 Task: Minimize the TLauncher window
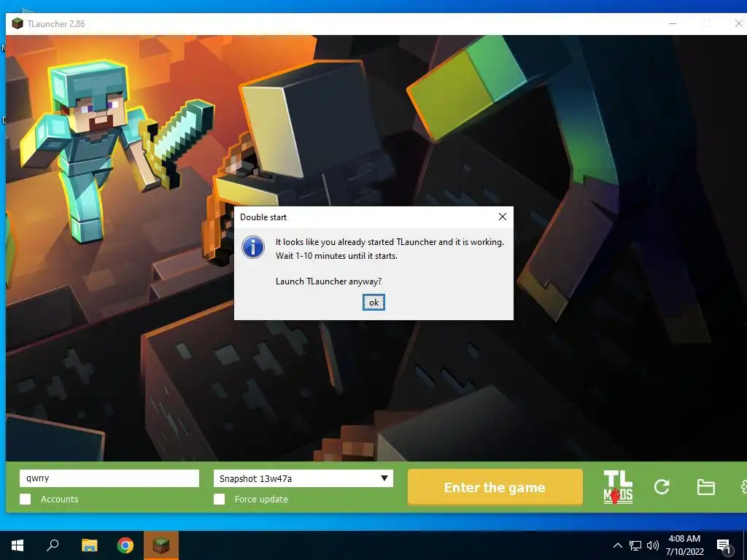pos(672,23)
